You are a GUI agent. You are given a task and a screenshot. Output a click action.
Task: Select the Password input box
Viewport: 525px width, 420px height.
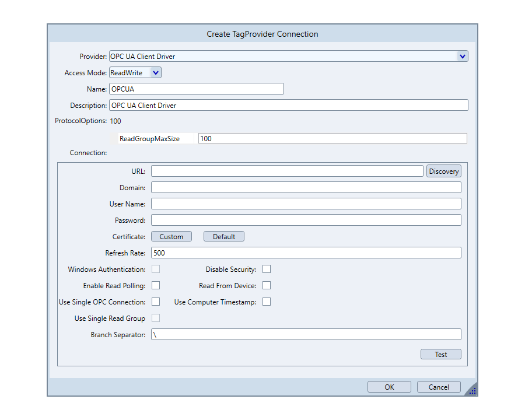(x=306, y=220)
